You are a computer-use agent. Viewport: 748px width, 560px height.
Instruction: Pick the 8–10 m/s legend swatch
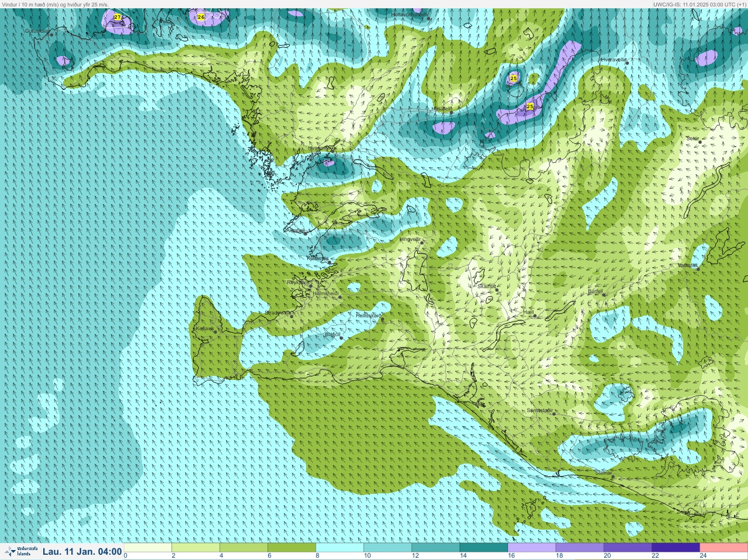pyautogui.click(x=340, y=548)
